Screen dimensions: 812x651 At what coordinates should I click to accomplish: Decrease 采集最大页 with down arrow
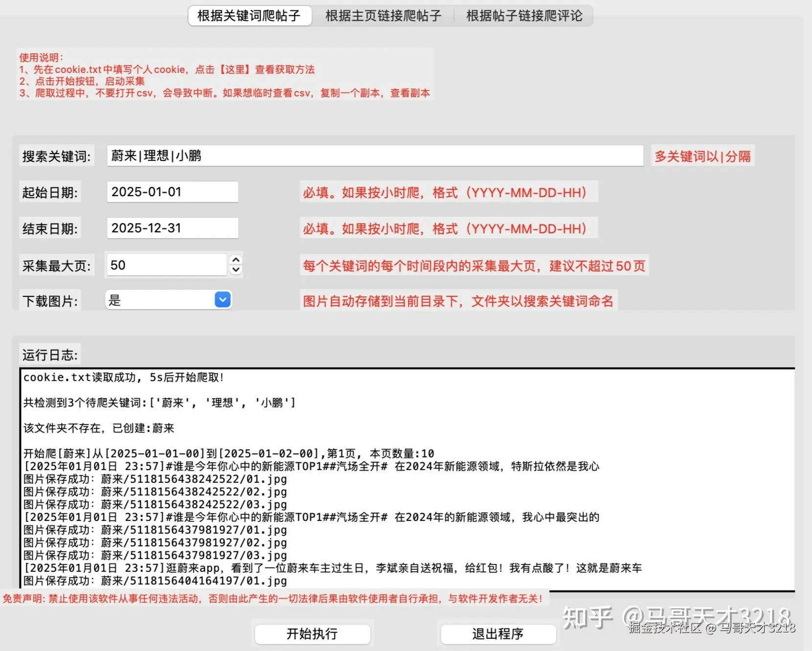[x=236, y=270]
